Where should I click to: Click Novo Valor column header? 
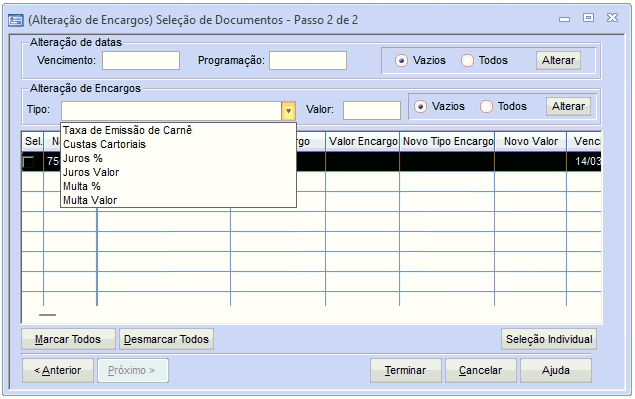point(531,141)
